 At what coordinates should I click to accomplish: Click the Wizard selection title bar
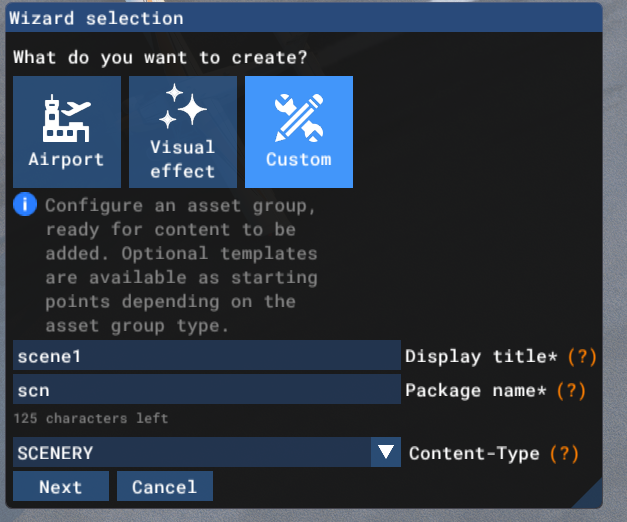coord(300,18)
